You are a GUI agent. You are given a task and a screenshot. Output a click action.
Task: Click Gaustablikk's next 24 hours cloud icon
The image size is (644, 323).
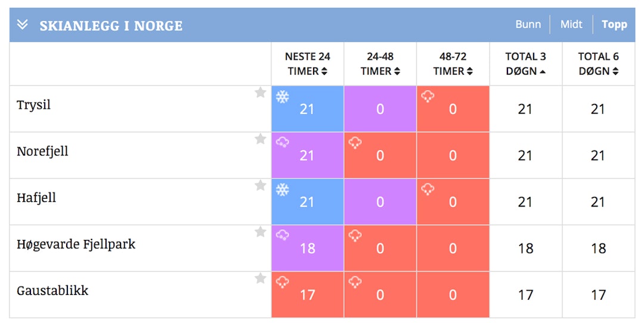283,282
